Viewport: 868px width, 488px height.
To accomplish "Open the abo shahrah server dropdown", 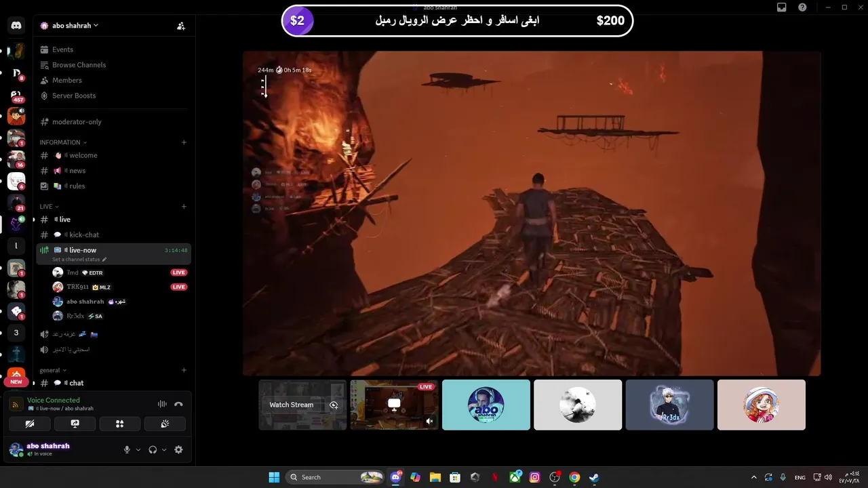I will tap(70, 26).
